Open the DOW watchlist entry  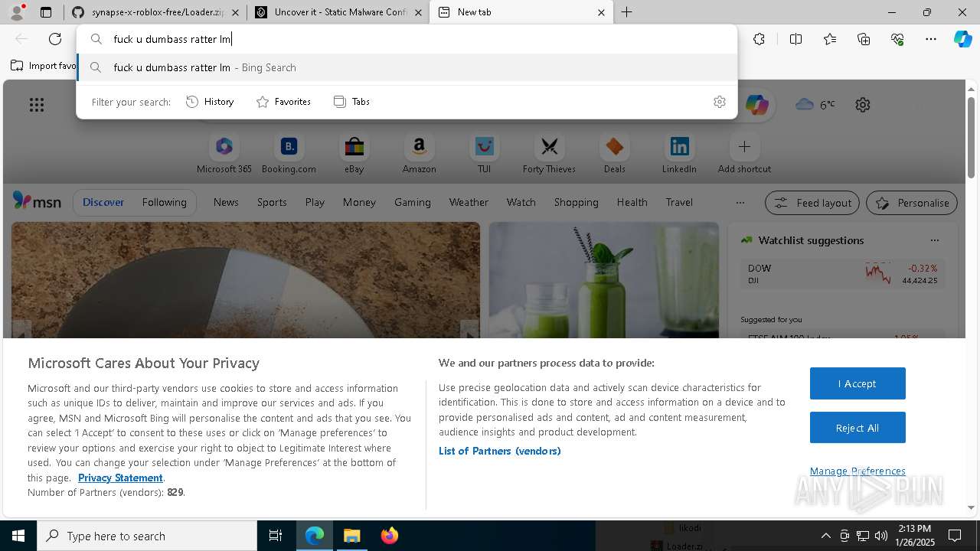point(842,274)
